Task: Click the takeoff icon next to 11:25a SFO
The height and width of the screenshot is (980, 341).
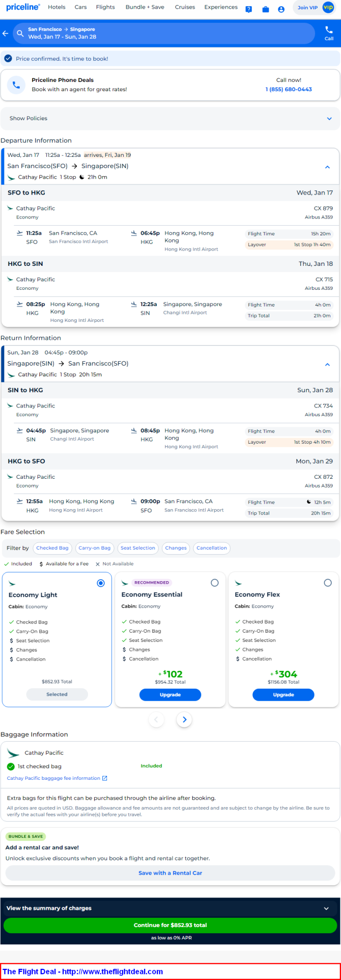Action: click(20, 233)
